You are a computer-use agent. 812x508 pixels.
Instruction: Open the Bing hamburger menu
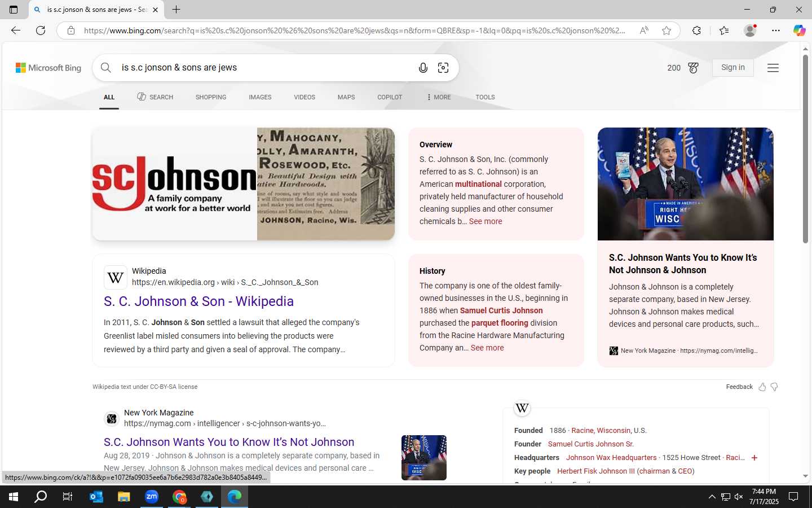(x=773, y=68)
